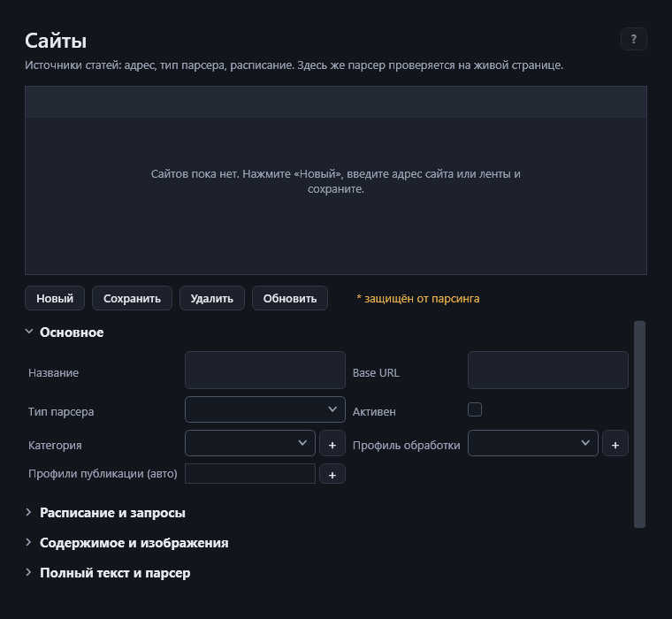Enable the Активен checkbox
This screenshot has height=619, width=672.
click(475, 409)
